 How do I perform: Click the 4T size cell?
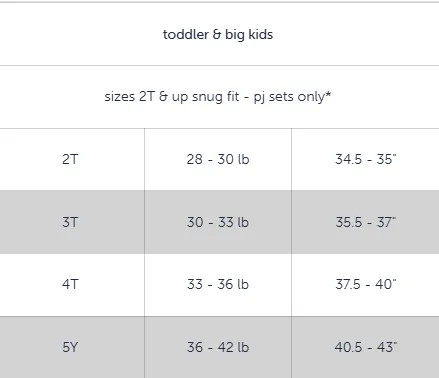(70, 284)
